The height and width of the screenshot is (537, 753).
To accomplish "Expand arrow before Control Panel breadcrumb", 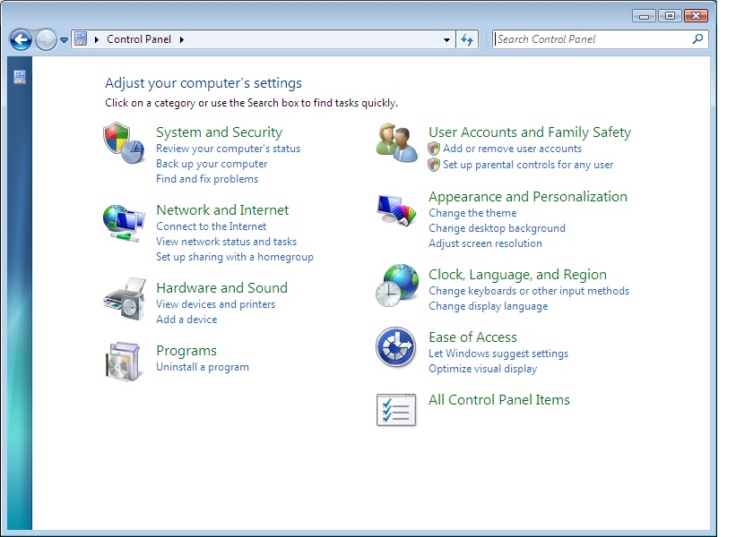I will point(97,39).
